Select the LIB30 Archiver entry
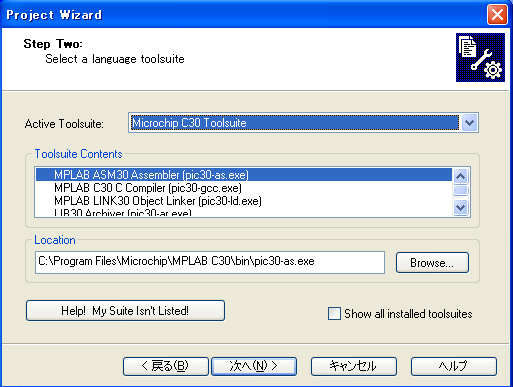This screenshot has width=513, height=387. click(244, 212)
